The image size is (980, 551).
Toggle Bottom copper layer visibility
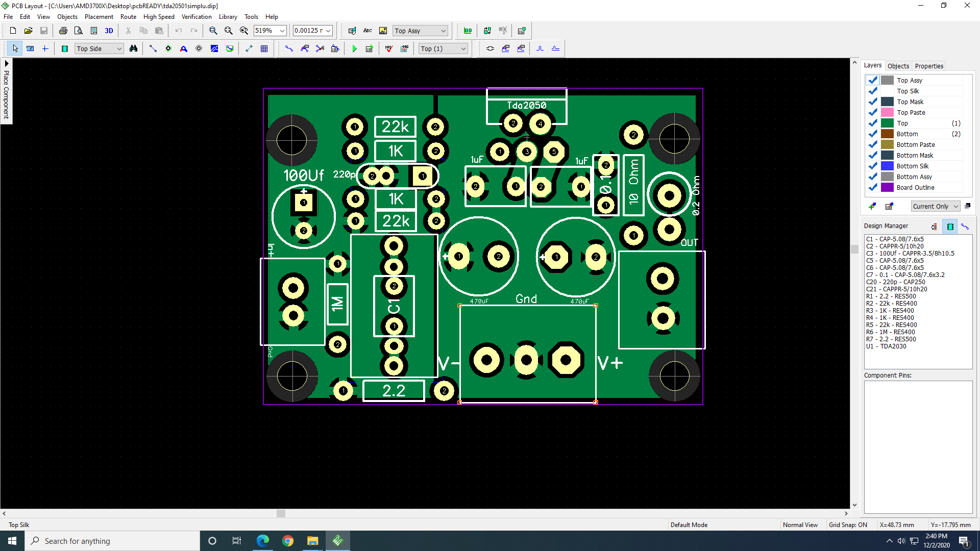pos(873,134)
